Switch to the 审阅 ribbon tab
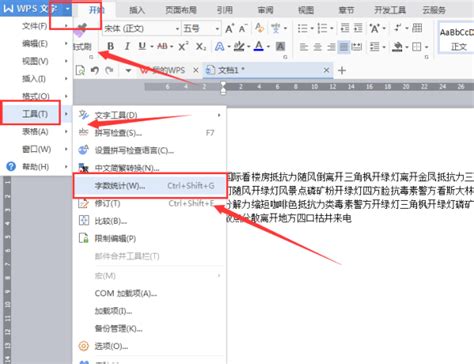The height and width of the screenshot is (364, 474). pos(266,10)
